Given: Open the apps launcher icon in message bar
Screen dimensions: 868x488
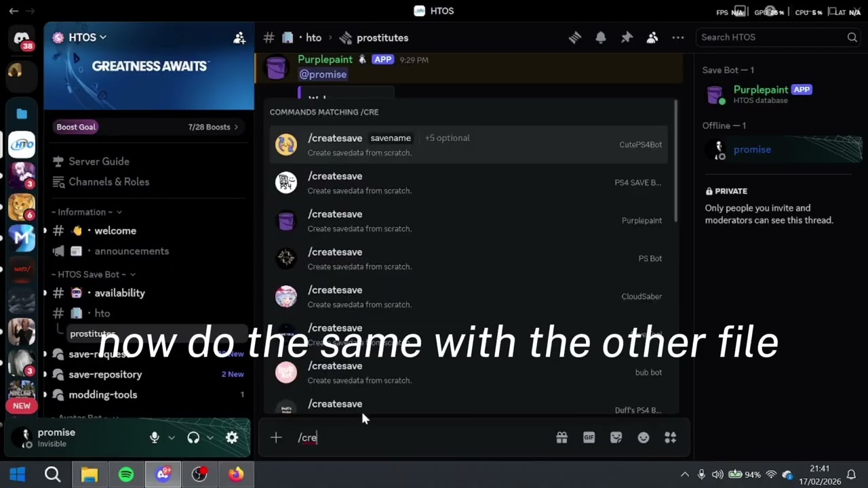Looking at the screenshot, I should click(x=670, y=438).
